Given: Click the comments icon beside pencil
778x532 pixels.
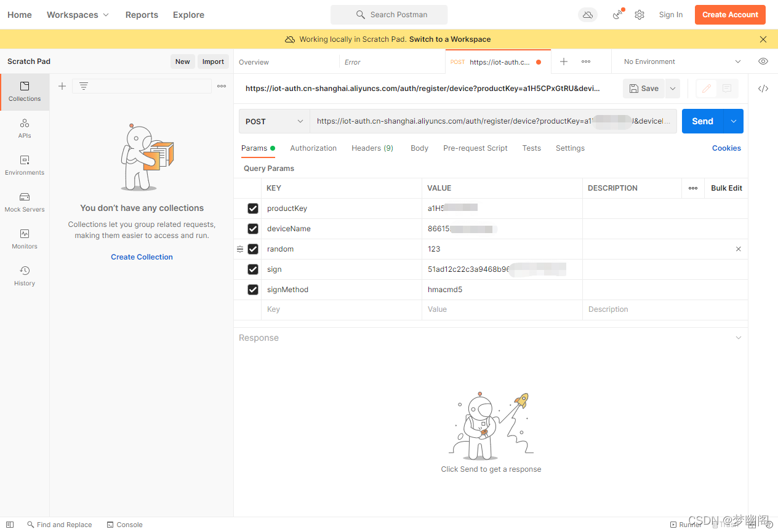Looking at the screenshot, I should (727, 89).
